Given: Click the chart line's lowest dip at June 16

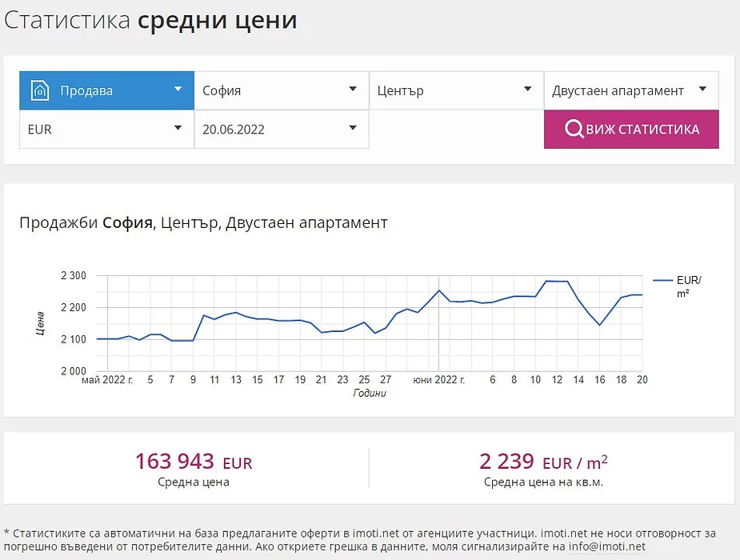Looking at the screenshot, I should [599, 325].
